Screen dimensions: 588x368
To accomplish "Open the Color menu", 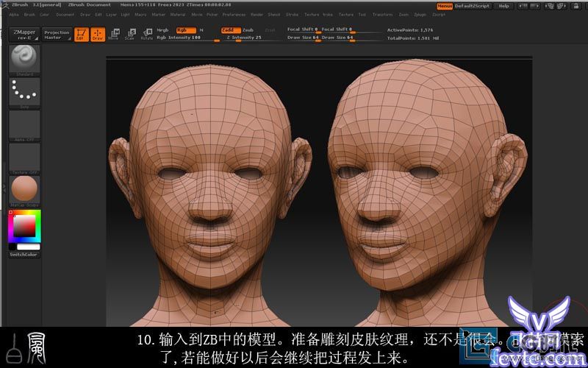I will tap(45, 15).
